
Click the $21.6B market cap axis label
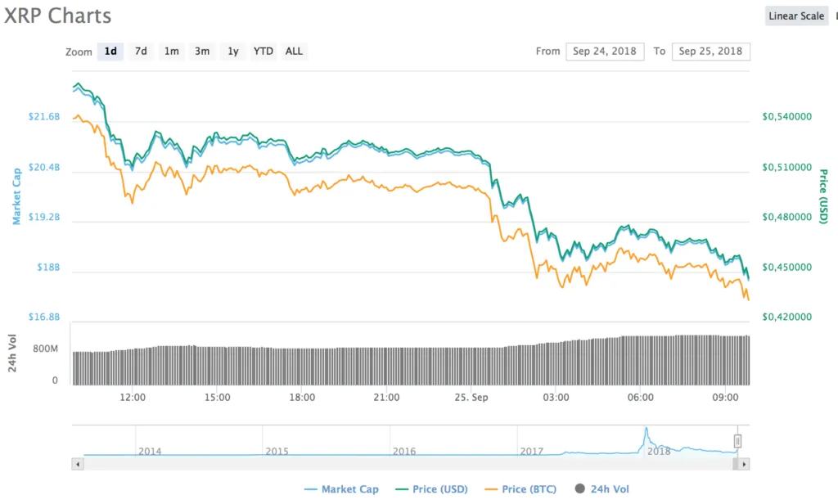pos(44,116)
